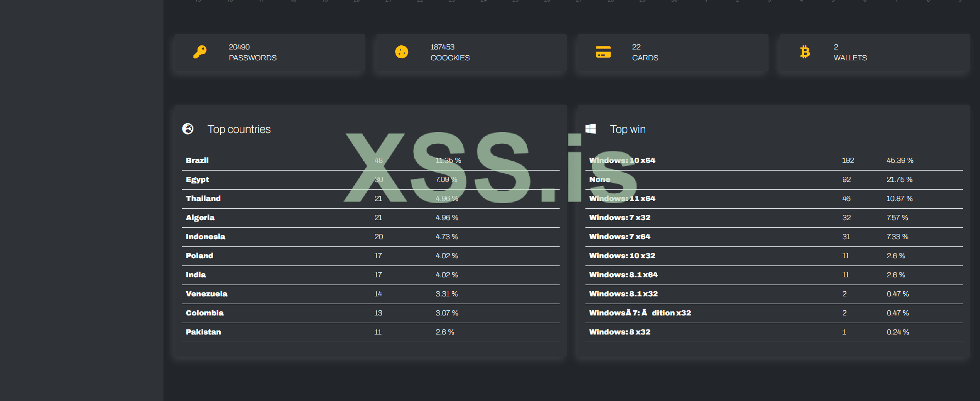Click Poland's count of 17
This screenshot has height=401, width=980.
click(x=379, y=256)
